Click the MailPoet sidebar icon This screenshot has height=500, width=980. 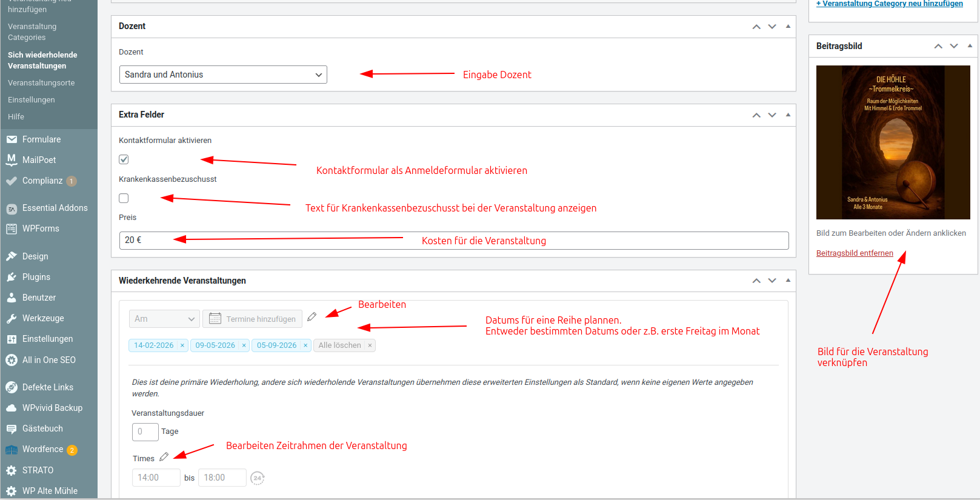tap(12, 160)
